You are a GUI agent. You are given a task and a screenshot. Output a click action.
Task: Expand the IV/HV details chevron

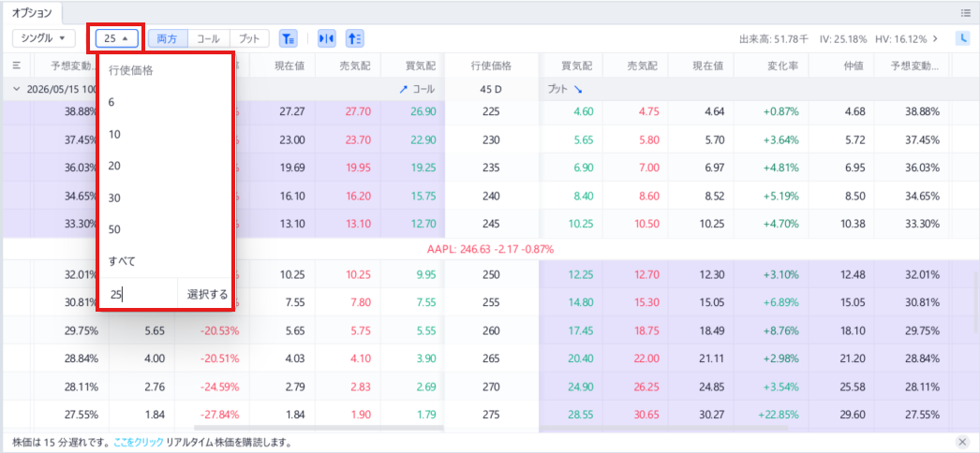click(935, 38)
